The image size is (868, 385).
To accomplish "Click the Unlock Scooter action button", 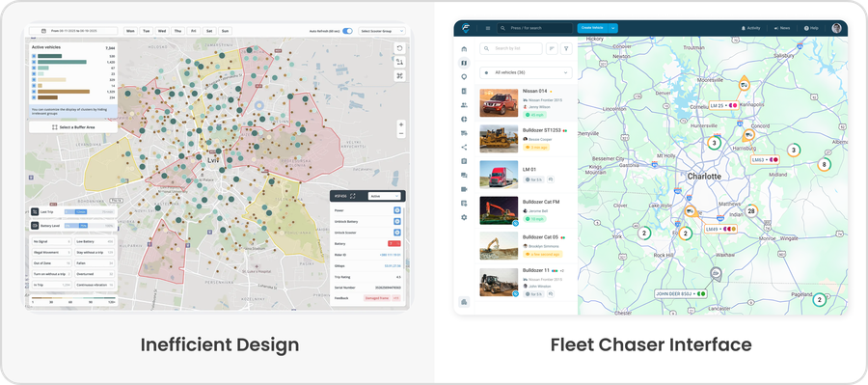I will [x=397, y=233].
